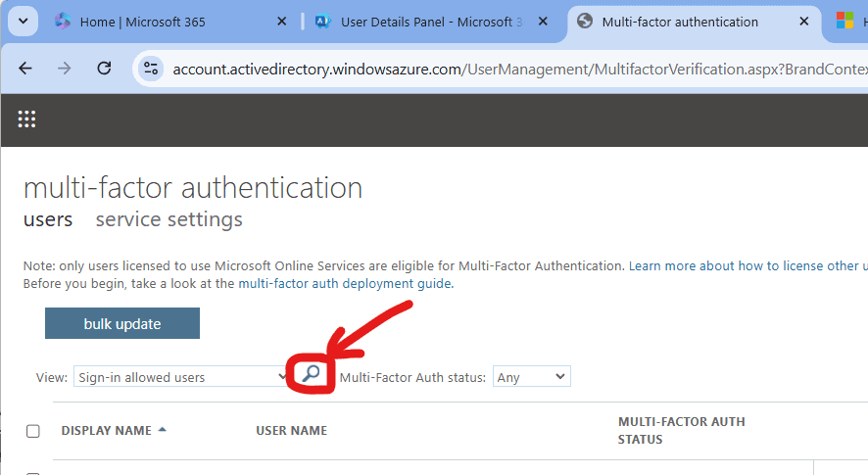The width and height of the screenshot is (868, 475).
Task: Expand the View Sign-in allowed users dropdown
Action: coord(181,377)
